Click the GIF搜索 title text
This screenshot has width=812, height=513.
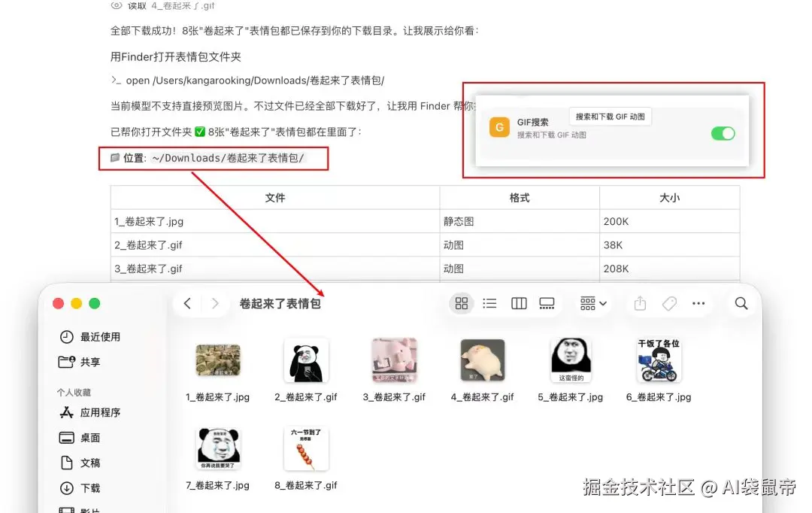(x=532, y=123)
